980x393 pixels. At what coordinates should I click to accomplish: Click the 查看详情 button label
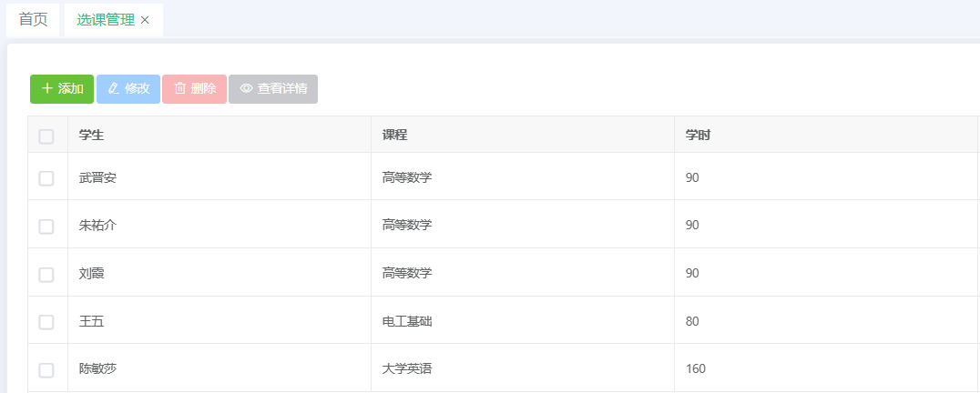click(282, 89)
